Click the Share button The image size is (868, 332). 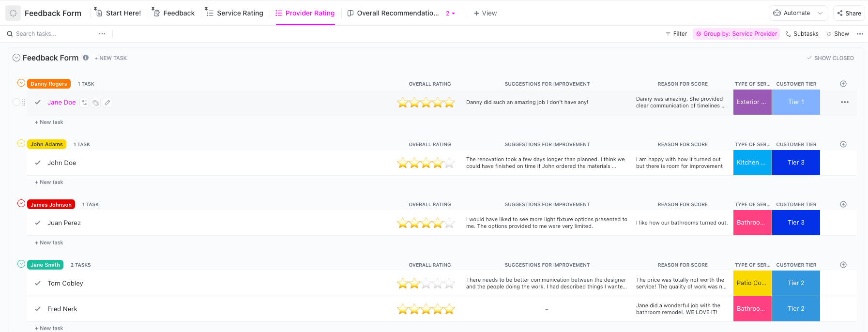[x=849, y=13]
